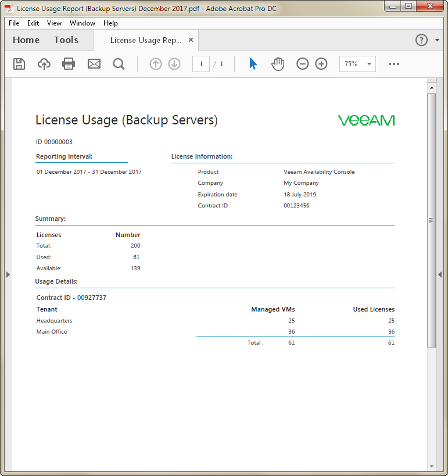Image resolution: width=448 pixels, height=476 pixels.
Task: Open the Help menu
Action: 110,23
